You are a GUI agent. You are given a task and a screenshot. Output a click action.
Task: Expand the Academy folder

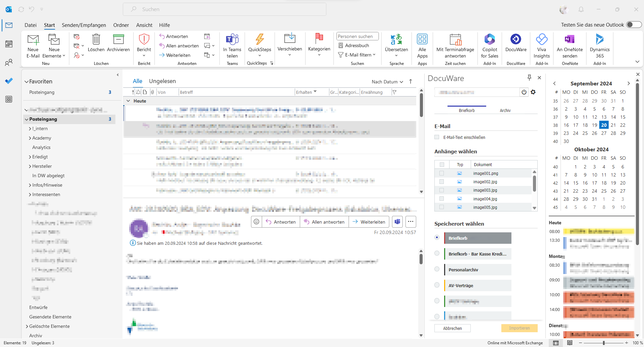pos(30,138)
